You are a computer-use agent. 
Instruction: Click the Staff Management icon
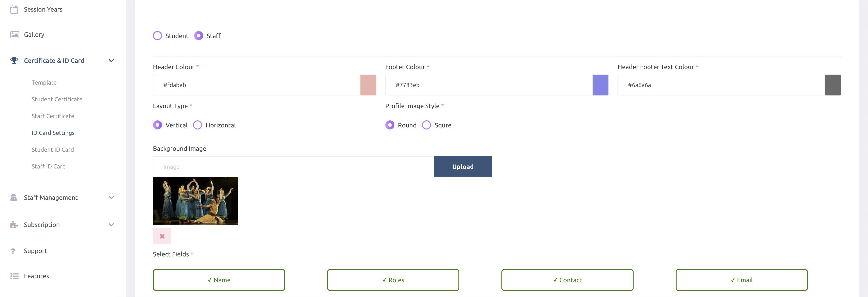(x=13, y=197)
